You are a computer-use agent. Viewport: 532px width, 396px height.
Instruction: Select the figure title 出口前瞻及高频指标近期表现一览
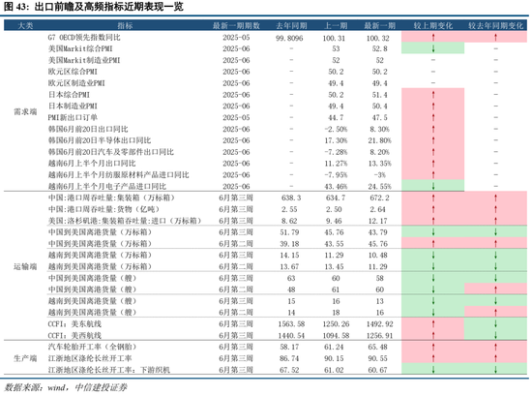tap(109, 7)
